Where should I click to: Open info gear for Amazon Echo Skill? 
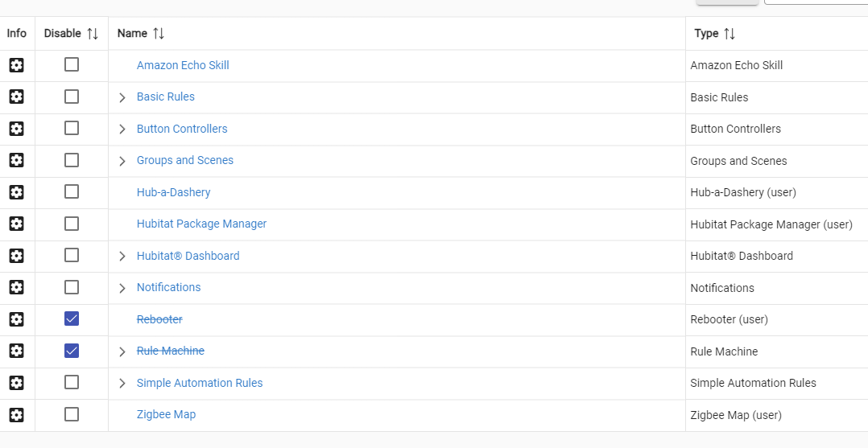click(16, 65)
